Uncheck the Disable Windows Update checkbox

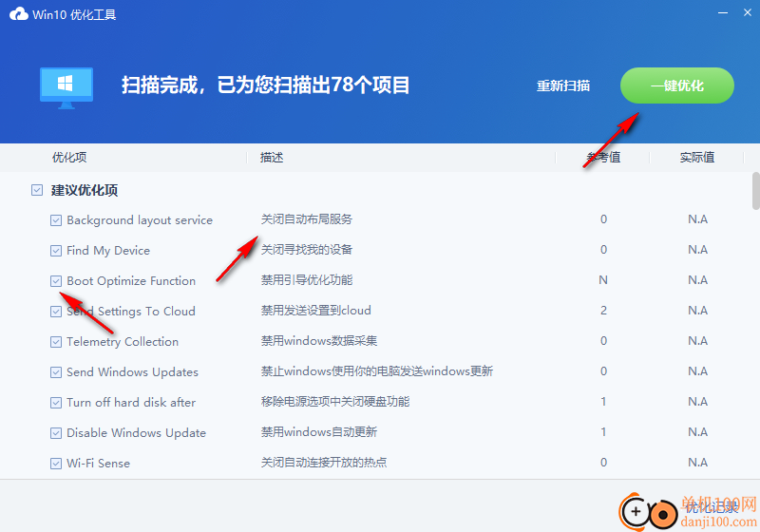[56, 433]
